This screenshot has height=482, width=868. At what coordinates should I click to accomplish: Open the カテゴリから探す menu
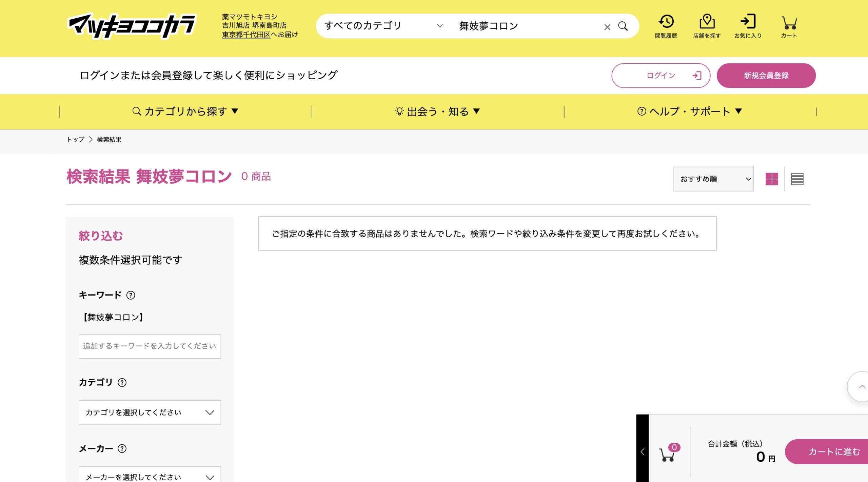(x=185, y=112)
